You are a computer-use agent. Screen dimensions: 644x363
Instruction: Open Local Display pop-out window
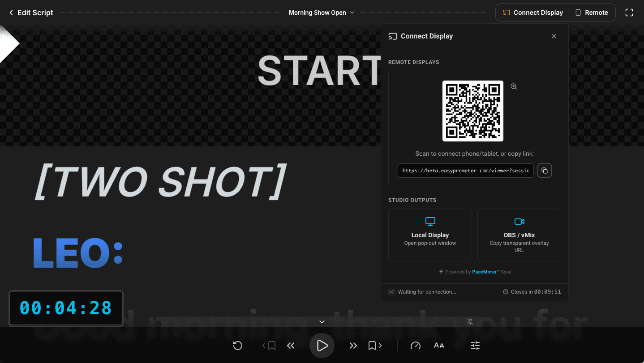(430, 235)
